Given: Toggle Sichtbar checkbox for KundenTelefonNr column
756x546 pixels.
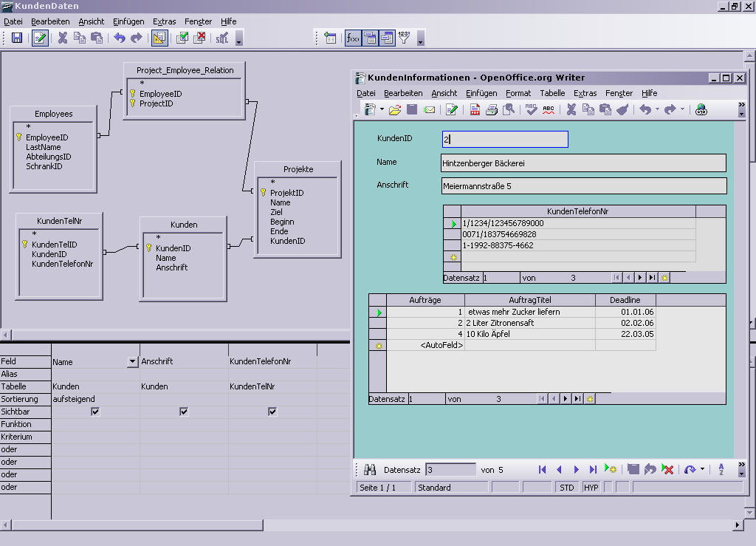Looking at the screenshot, I should [x=272, y=412].
